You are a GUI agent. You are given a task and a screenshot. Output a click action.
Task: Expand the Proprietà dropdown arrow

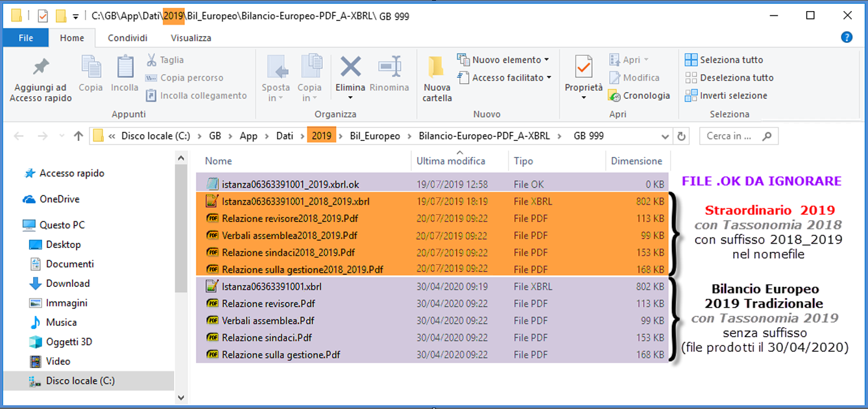click(583, 98)
